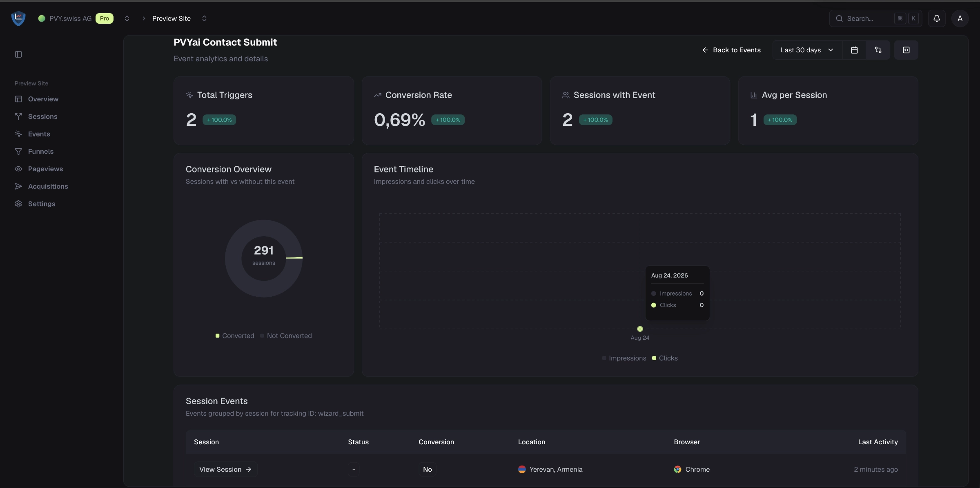Click the green Converted slice of the donut
This screenshot has height=488, width=980.
click(294, 257)
